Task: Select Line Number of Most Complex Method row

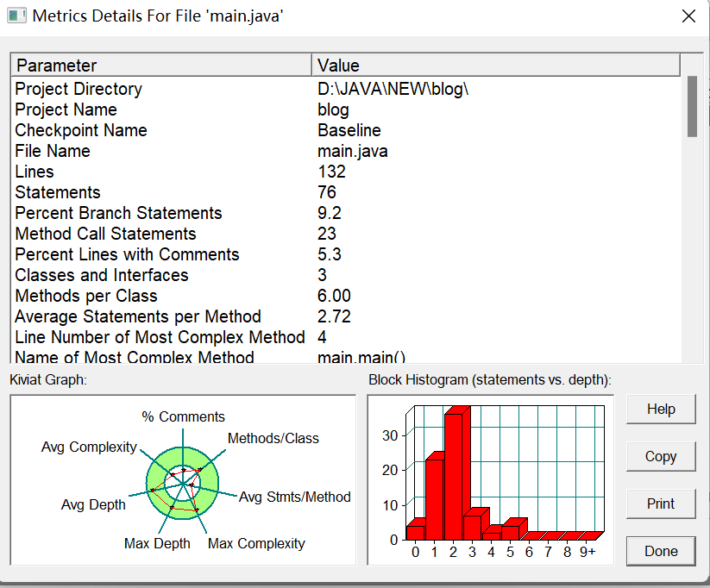Action: (346, 337)
